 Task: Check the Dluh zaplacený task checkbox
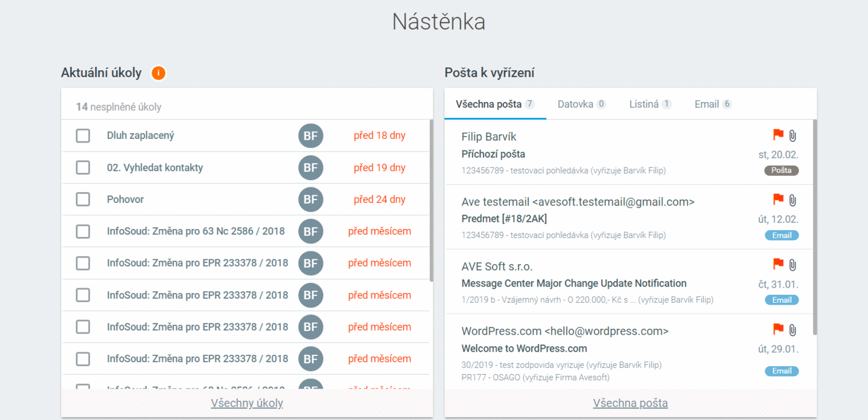point(83,136)
